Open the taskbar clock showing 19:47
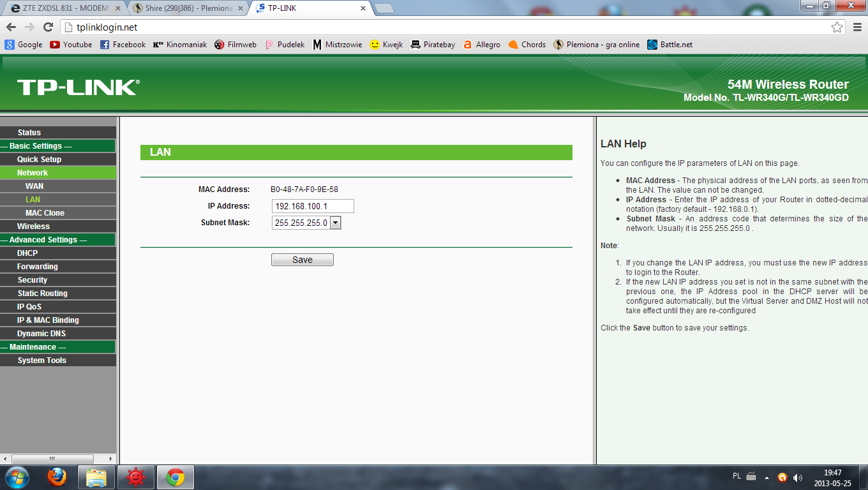The height and width of the screenshot is (490, 868). [x=832, y=477]
